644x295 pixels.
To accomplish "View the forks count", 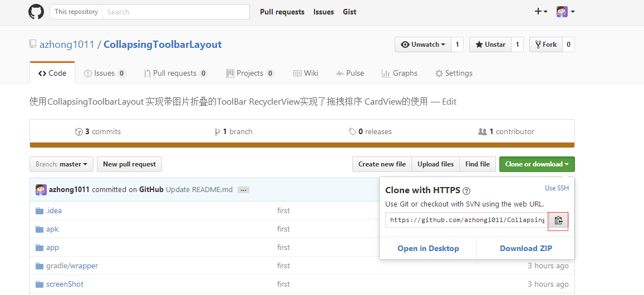I will (x=568, y=45).
